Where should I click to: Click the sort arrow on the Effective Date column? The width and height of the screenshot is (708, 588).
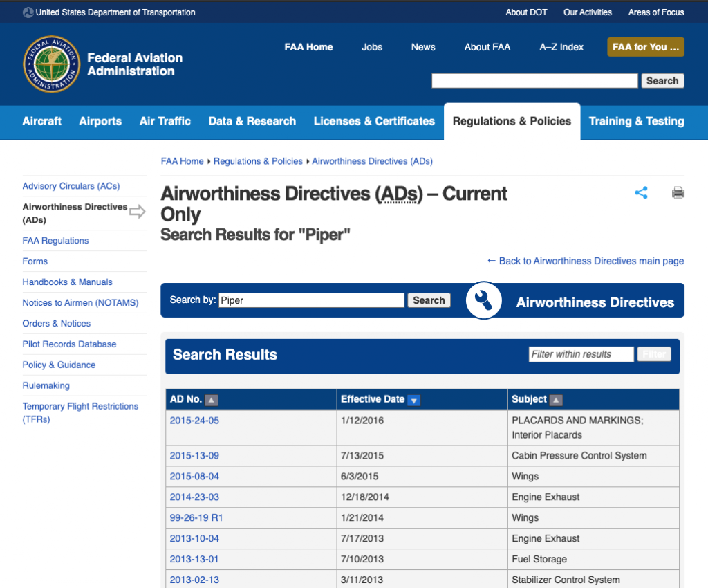click(x=413, y=400)
